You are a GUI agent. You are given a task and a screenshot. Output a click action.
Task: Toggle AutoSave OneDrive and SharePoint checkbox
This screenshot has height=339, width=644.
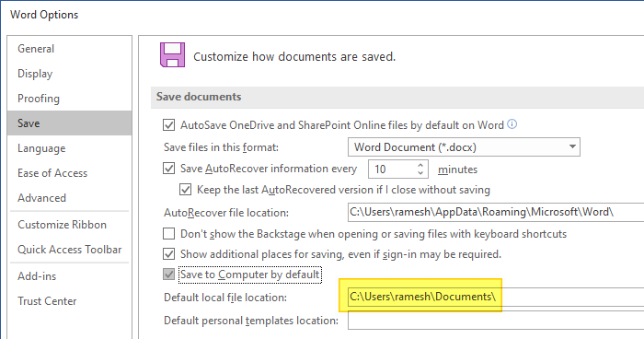tap(168, 124)
